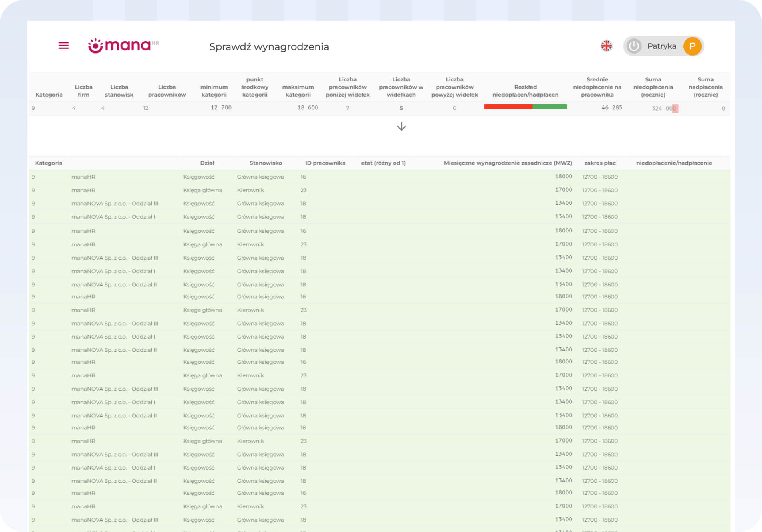Click the zakres płac column header
The height and width of the screenshot is (532, 762).
coord(599,163)
